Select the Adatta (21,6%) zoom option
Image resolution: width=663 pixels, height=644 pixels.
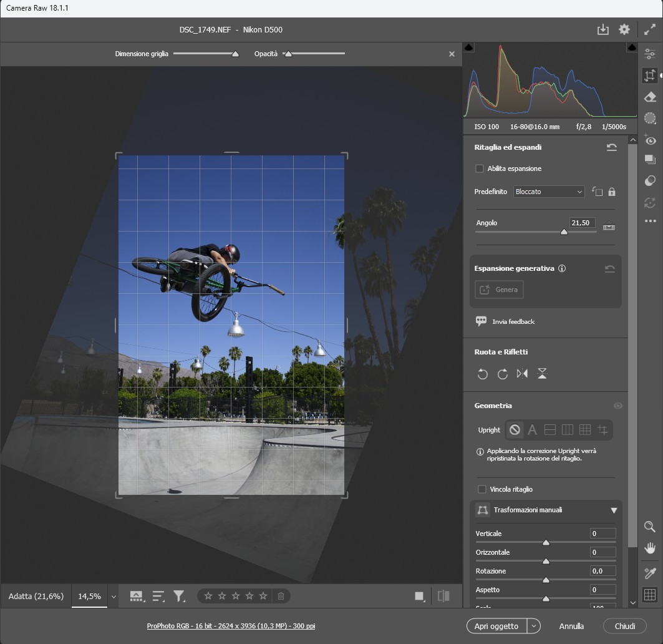click(36, 596)
